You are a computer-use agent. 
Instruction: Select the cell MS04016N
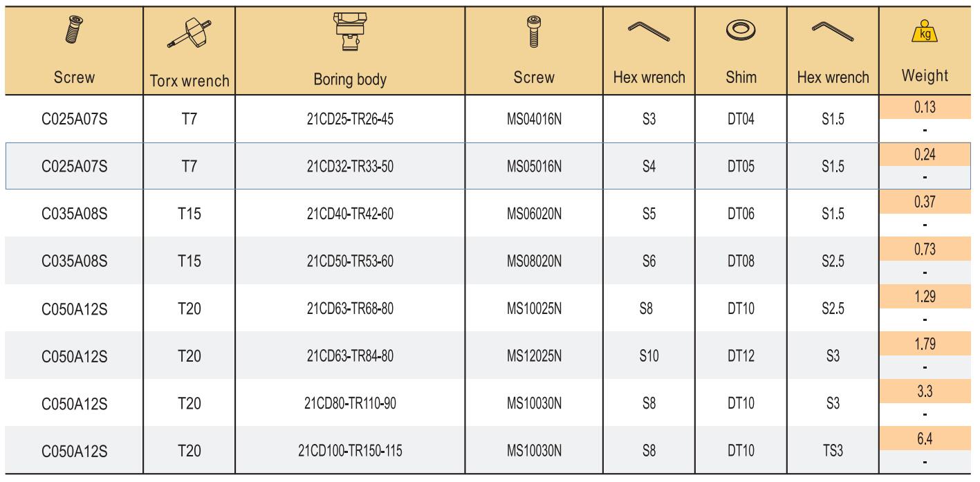(x=535, y=119)
